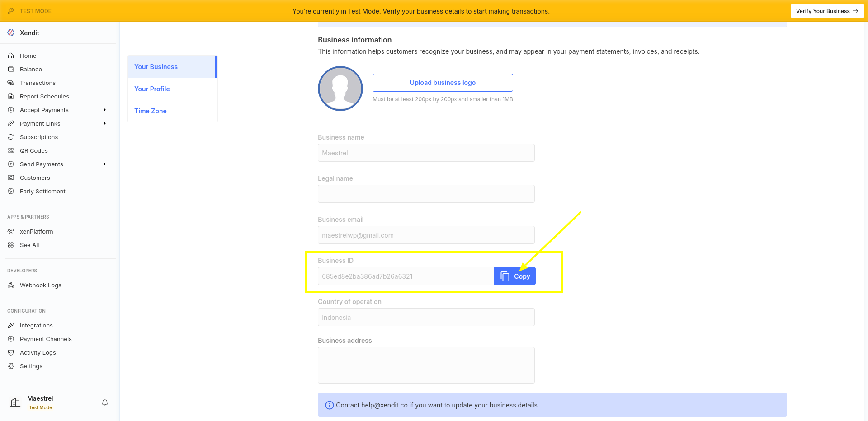
Task: Expand the Payment Links submenu arrow
Action: [105, 123]
